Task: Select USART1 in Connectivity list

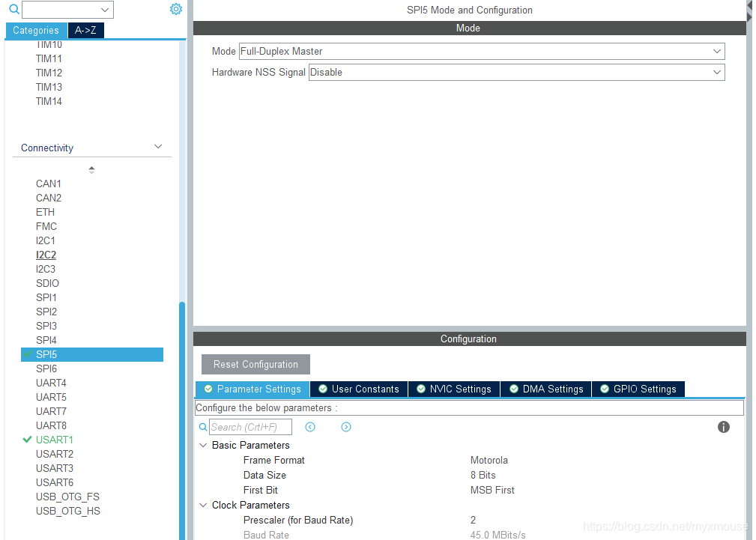Action: point(55,440)
